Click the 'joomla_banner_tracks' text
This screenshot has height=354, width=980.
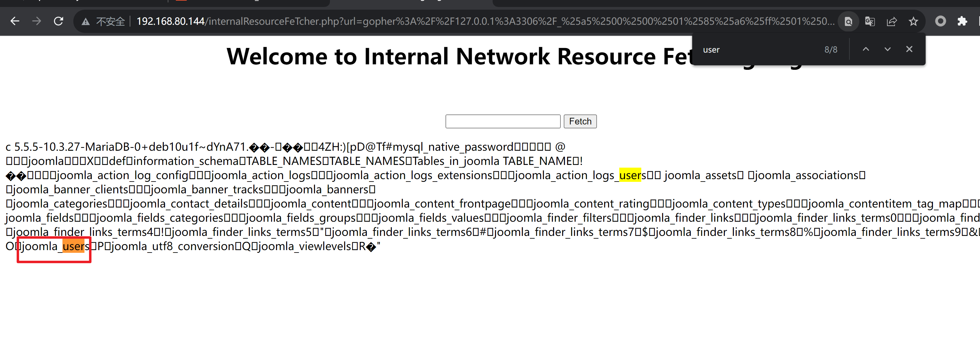click(x=207, y=189)
